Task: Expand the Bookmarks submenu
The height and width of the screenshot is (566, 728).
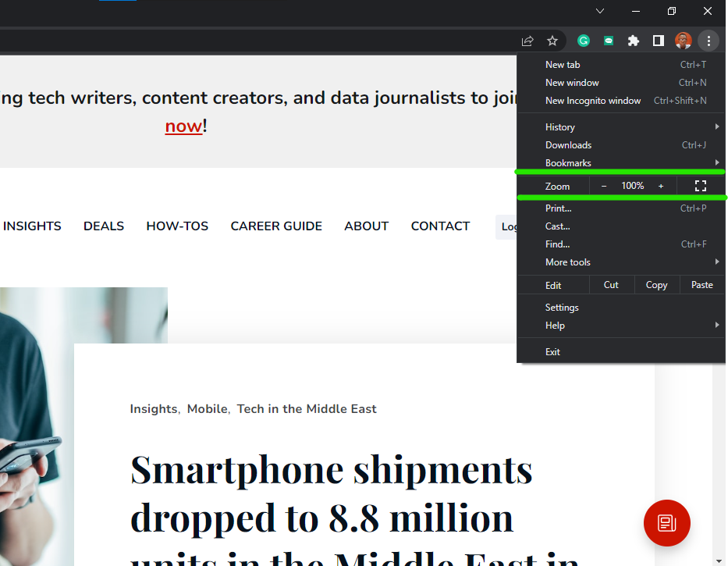Action: click(621, 162)
